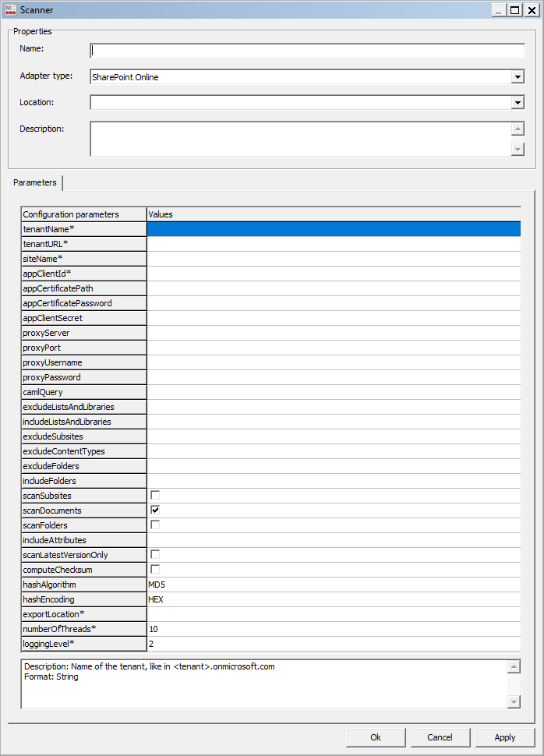The height and width of the screenshot is (756, 544).
Task: Uncheck the scanDocuments checkbox
Action: coord(155,510)
